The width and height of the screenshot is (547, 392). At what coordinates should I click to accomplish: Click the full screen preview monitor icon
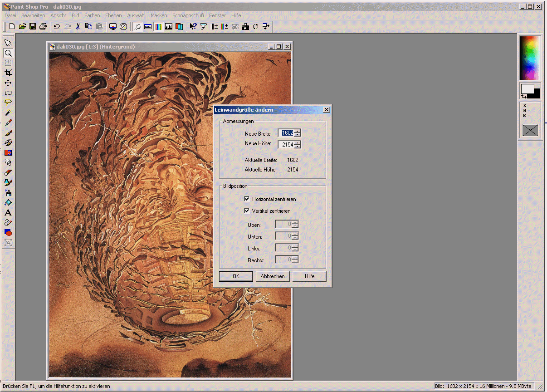(113, 26)
